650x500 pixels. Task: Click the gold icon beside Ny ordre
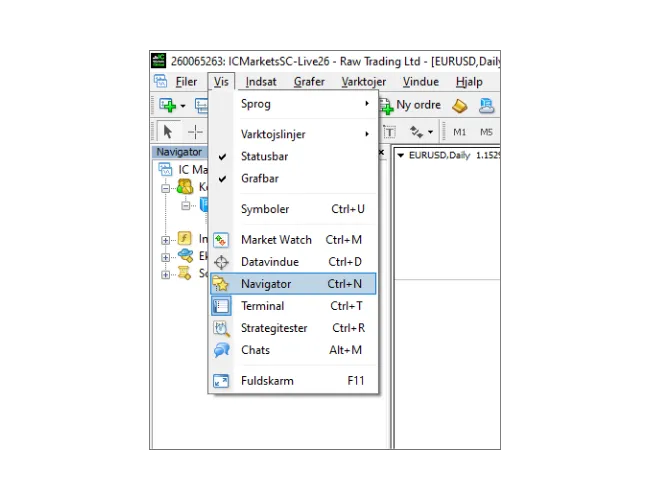click(460, 105)
